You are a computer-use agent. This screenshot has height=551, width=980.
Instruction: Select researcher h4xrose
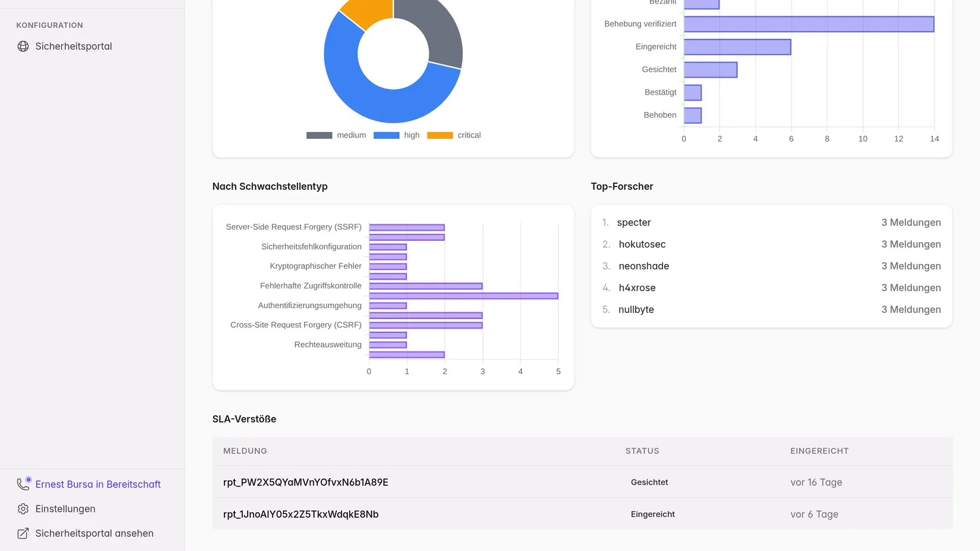(x=637, y=288)
